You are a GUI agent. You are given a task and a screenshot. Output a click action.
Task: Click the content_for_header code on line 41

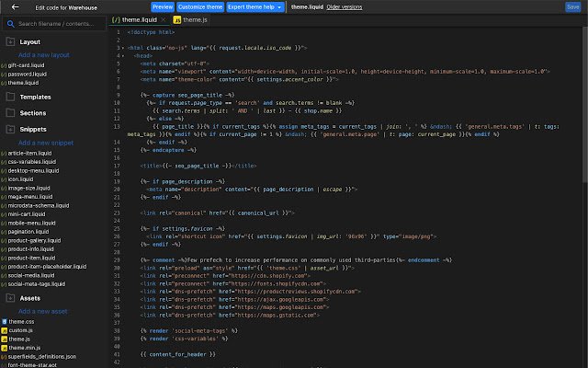[178, 354]
